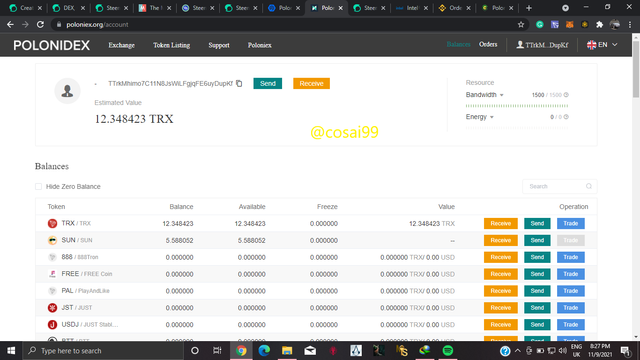The width and height of the screenshot is (640, 360).
Task: Click the SUN balance 5.588052 cell
Action: click(179, 240)
